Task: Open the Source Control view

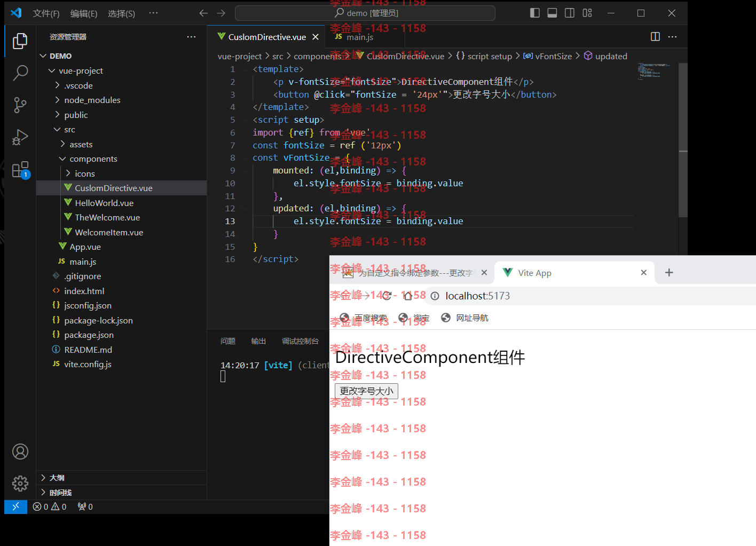Action: [20, 105]
